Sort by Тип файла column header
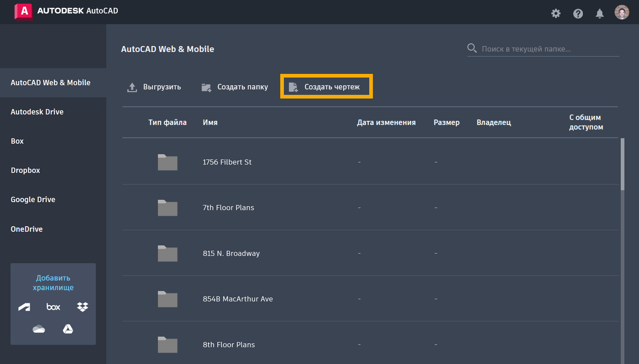639x364 pixels. tap(168, 122)
